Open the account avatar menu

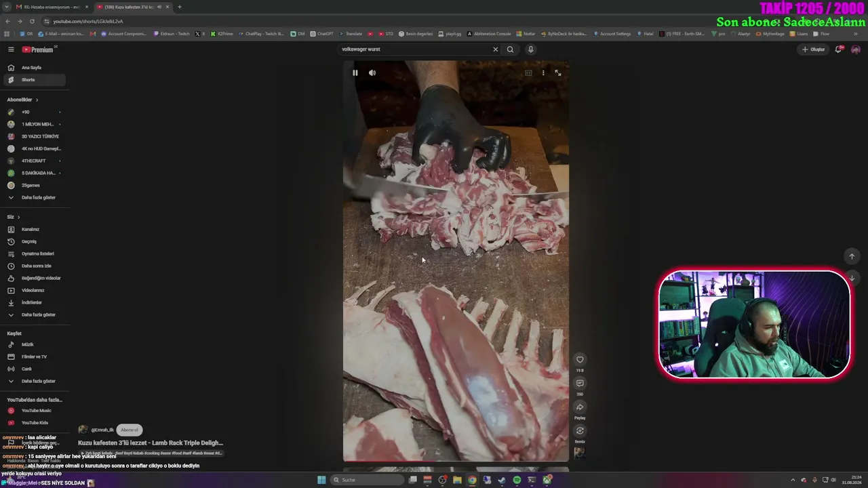pyautogui.click(x=856, y=49)
